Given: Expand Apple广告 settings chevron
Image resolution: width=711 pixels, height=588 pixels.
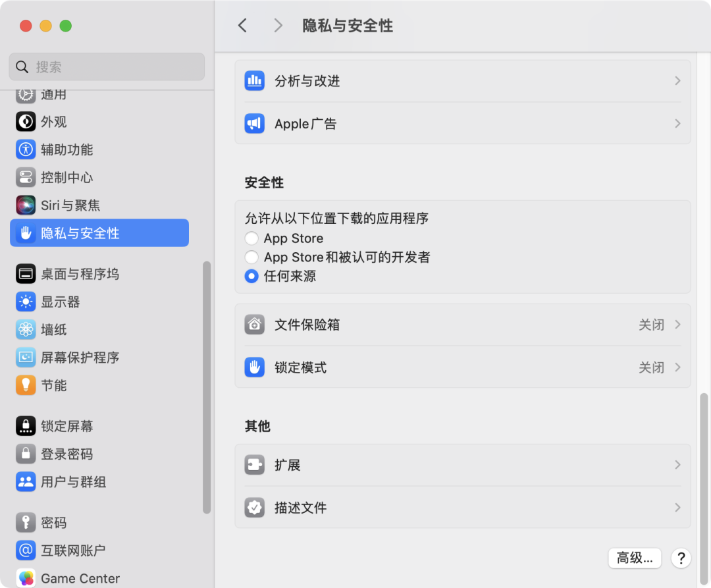Looking at the screenshot, I should 677,123.
